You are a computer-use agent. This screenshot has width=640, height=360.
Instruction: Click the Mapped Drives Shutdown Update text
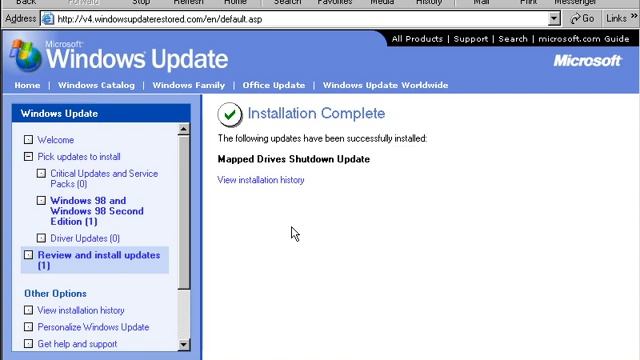[x=293, y=159]
